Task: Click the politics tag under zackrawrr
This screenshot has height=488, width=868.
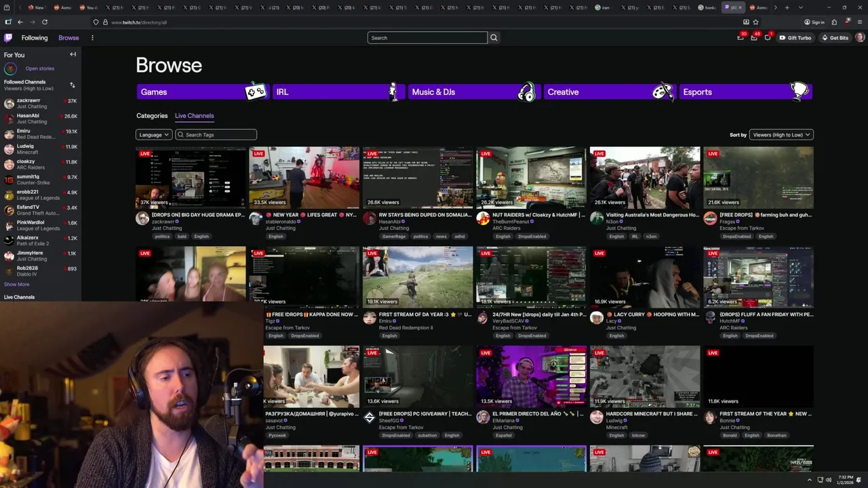Action: 162,237
